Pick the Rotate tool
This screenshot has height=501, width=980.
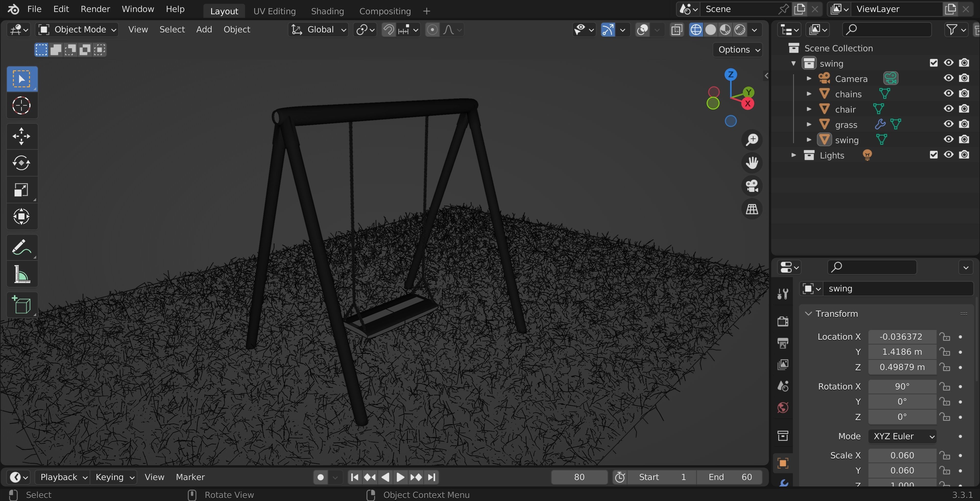22,163
